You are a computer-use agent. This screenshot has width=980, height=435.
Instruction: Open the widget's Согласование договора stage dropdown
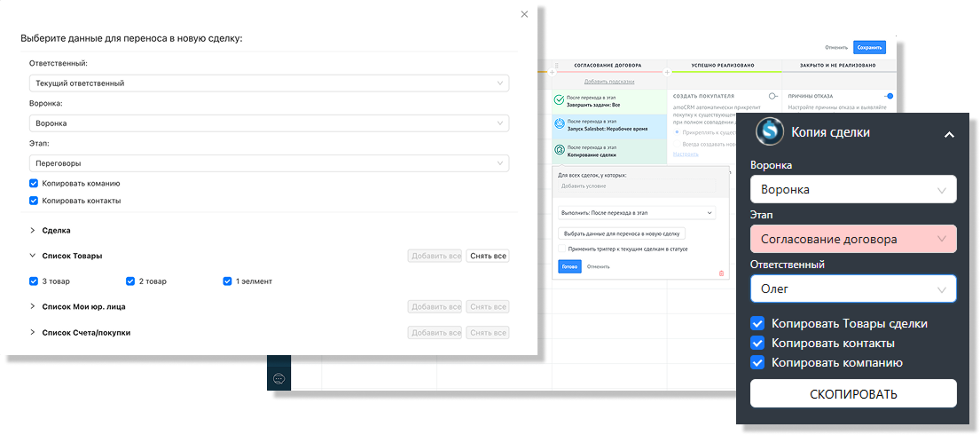853,239
